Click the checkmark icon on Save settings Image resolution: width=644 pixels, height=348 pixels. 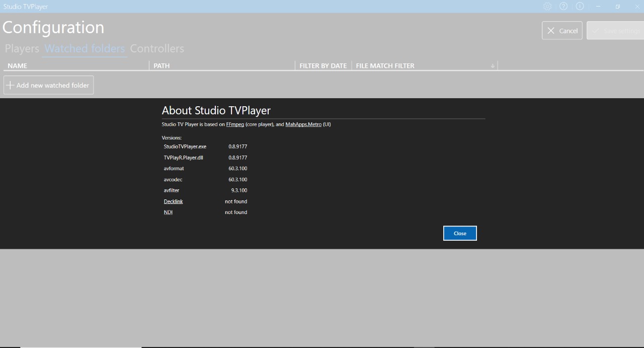pos(596,30)
